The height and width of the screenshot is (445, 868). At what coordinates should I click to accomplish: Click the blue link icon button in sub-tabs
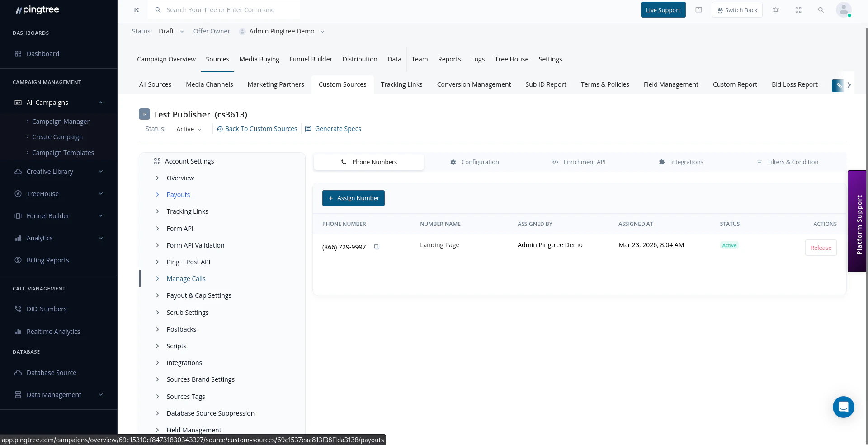[839, 85]
